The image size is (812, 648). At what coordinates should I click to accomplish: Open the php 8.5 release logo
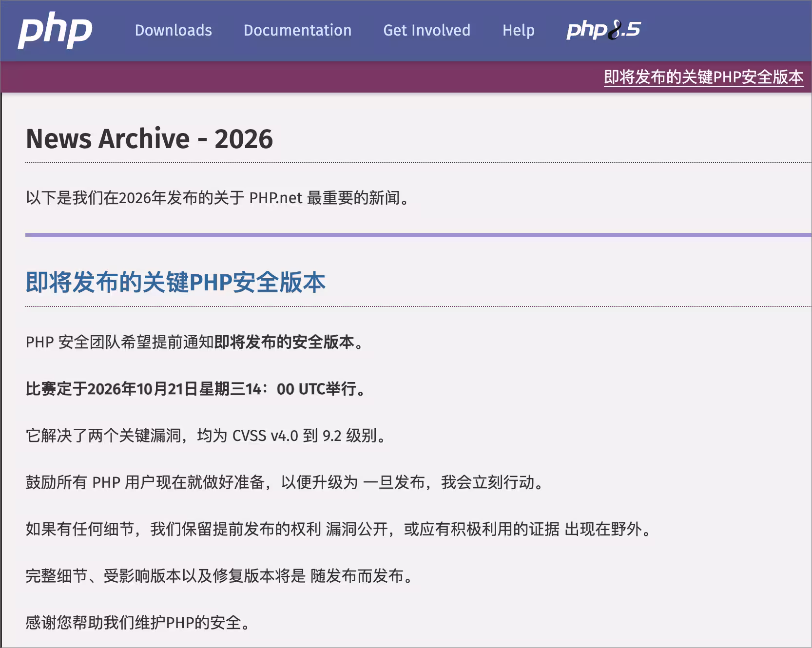pyautogui.click(x=603, y=30)
